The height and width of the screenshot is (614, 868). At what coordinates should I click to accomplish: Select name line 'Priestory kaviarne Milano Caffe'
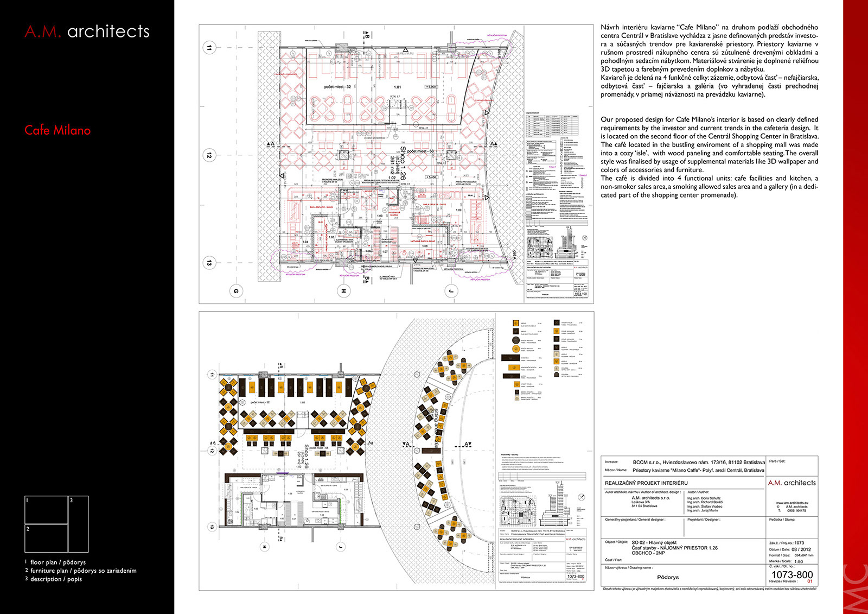click(698, 470)
